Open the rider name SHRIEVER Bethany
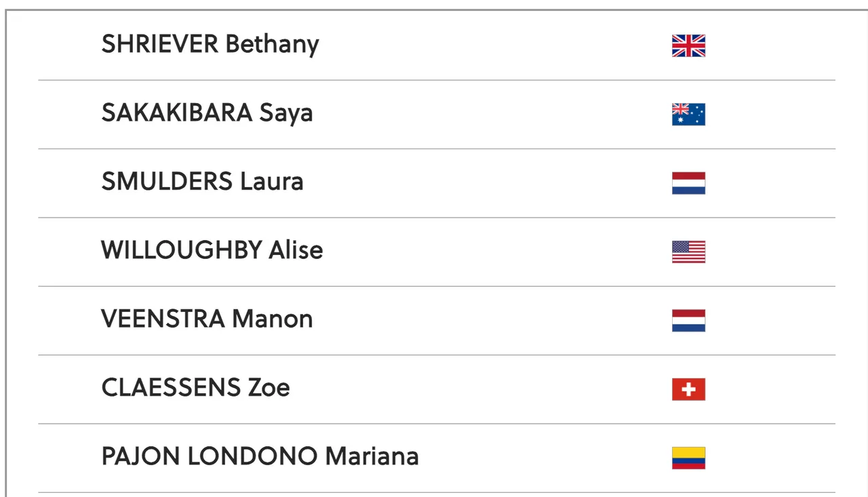This screenshot has width=868, height=497. 210,45
